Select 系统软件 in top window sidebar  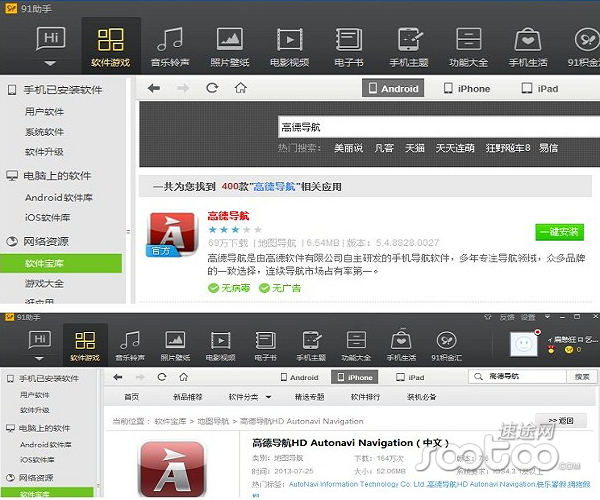coord(44,132)
